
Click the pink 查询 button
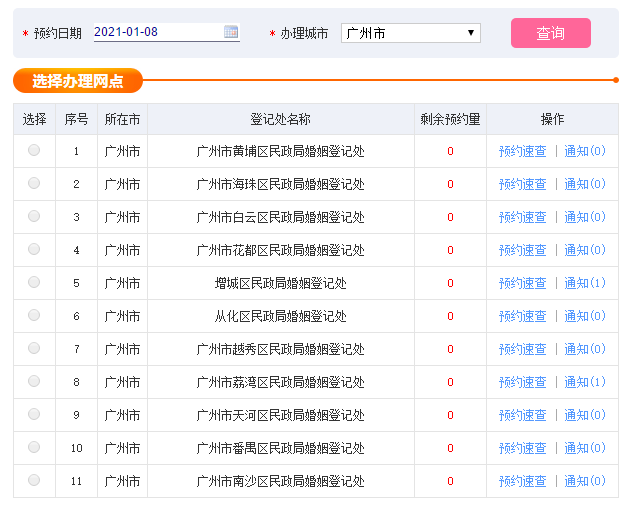pos(551,33)
